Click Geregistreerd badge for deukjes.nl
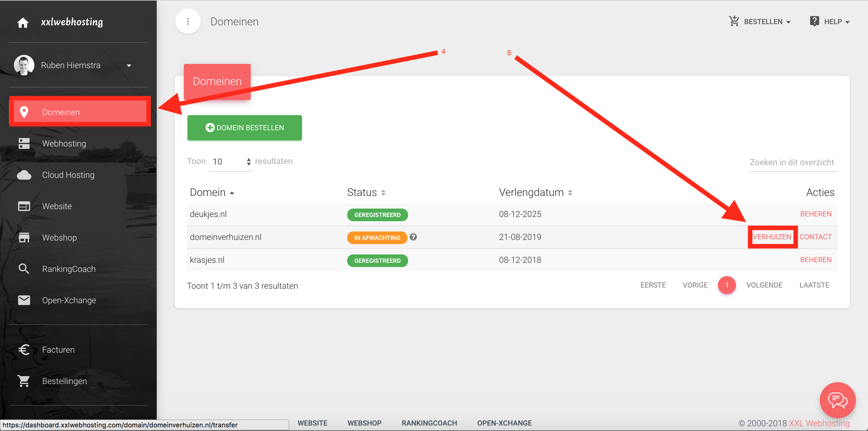The image size is (868, 431). (x=377, y=215)
